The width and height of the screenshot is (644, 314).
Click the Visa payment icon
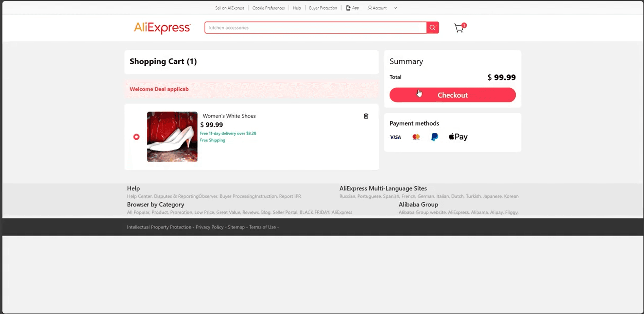coord(395,137)
